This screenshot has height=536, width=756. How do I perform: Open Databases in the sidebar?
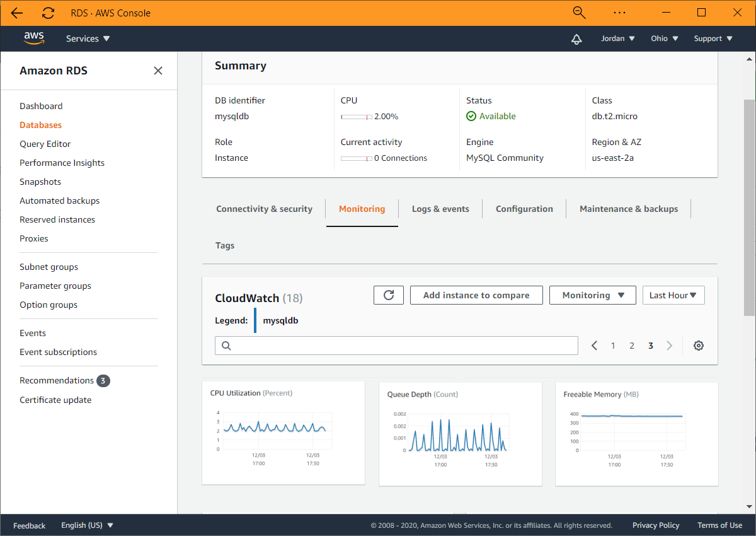point(40,125)
